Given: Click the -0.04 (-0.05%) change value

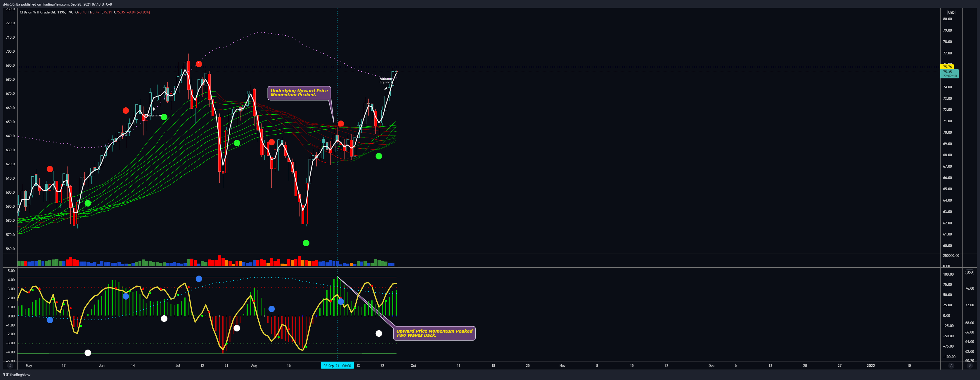Looking at the screenshot, I should tap(138, 12).
